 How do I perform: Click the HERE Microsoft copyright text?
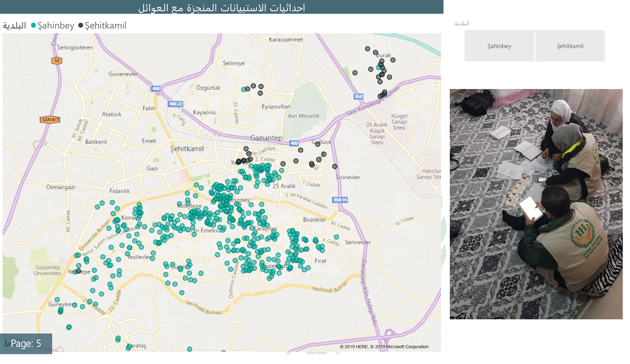(384, 347)
